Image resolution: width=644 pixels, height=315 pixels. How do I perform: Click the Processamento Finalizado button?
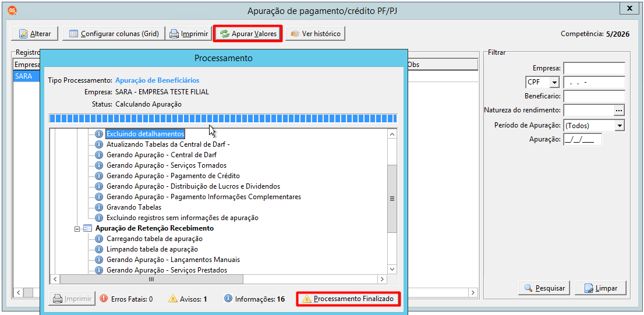click(x=348, y=299)
